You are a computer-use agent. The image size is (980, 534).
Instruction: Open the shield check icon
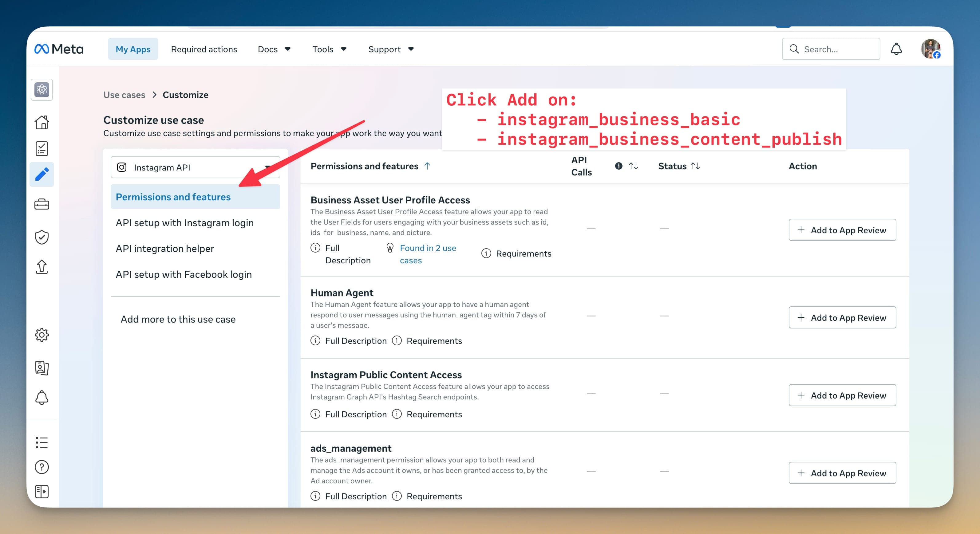(x=42, y=237)
